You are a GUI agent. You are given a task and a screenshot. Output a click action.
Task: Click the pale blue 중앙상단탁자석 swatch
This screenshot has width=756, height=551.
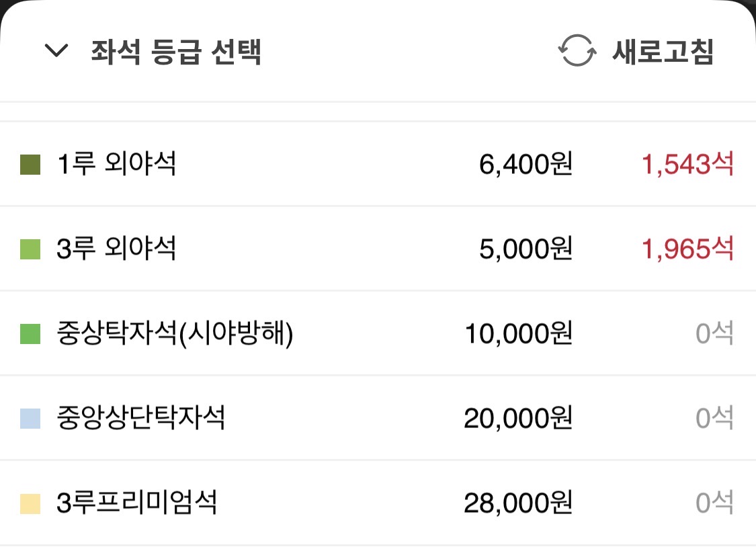tap(30, 419)
